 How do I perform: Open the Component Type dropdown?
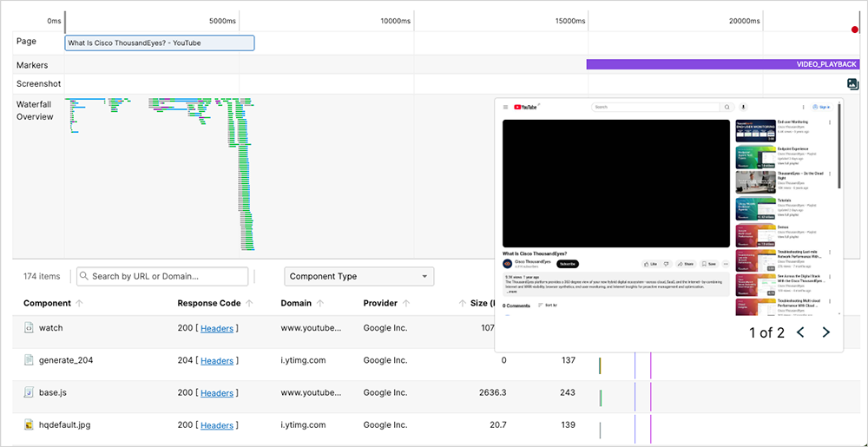(359, 276)
